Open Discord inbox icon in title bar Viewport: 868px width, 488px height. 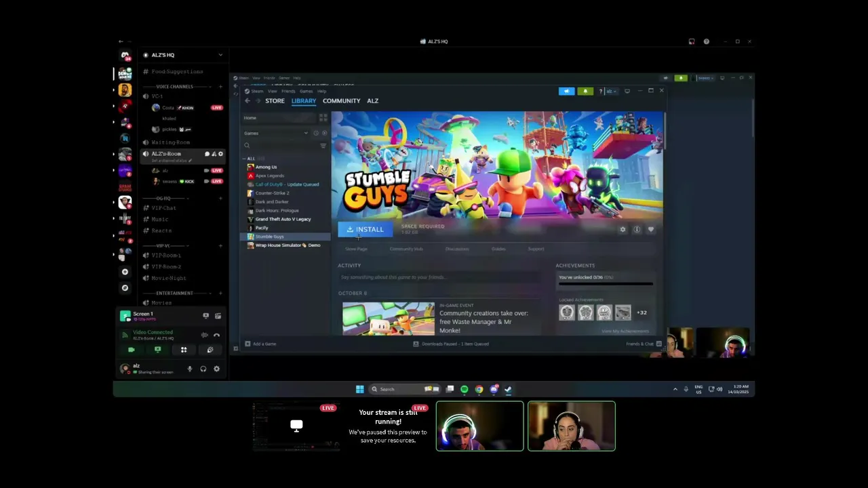pos(692,42)
